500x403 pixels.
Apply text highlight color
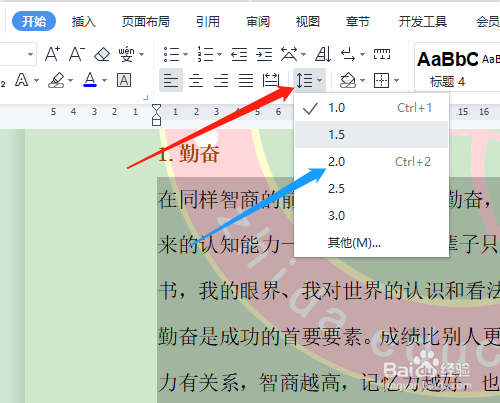[56, 80]
